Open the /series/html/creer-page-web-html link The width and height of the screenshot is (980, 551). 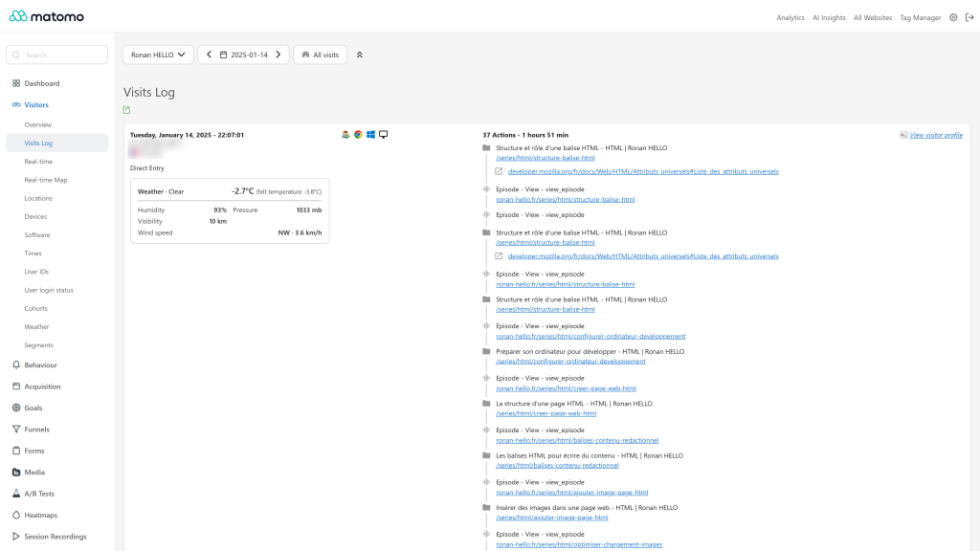[x=546, y=413]
